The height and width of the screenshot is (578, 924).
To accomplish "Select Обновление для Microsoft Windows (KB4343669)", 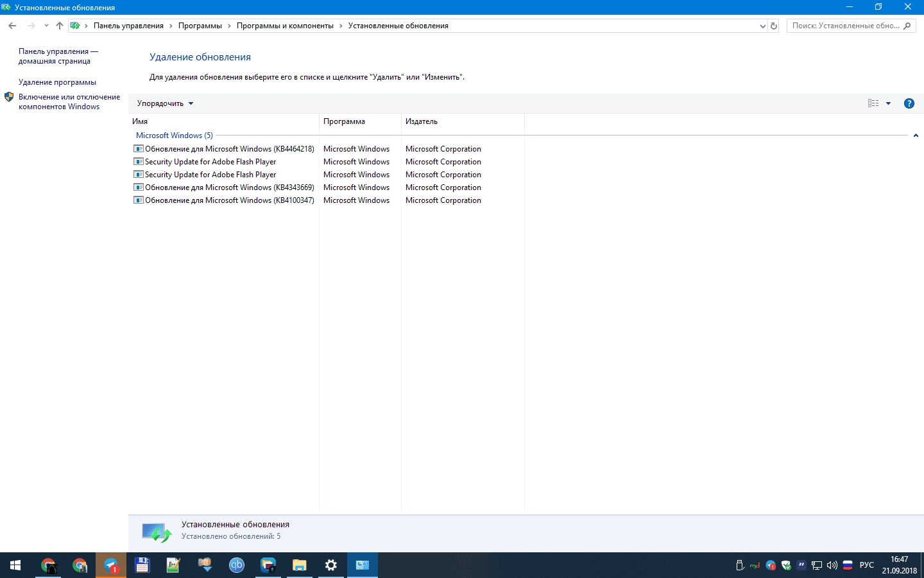I will (230, 188).
